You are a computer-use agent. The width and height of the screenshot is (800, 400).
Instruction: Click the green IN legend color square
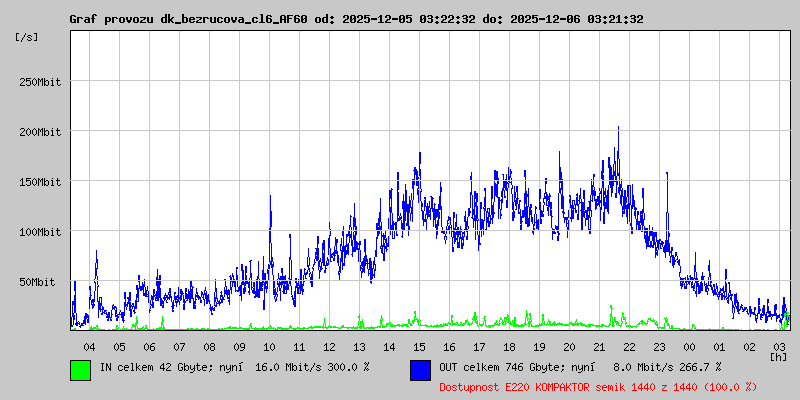tap(80, 369)
